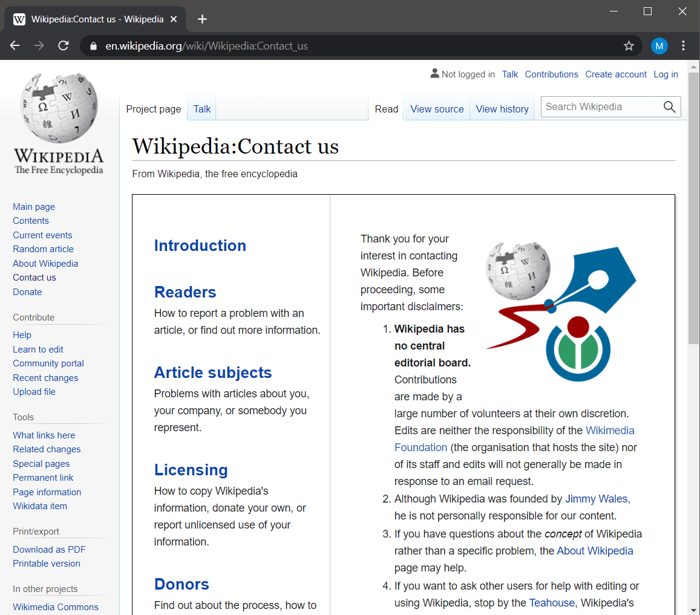Click the Search Wikipedia input field
Image resolution: width=700 pixels, height=615 pixels.
tap(599, 106)
